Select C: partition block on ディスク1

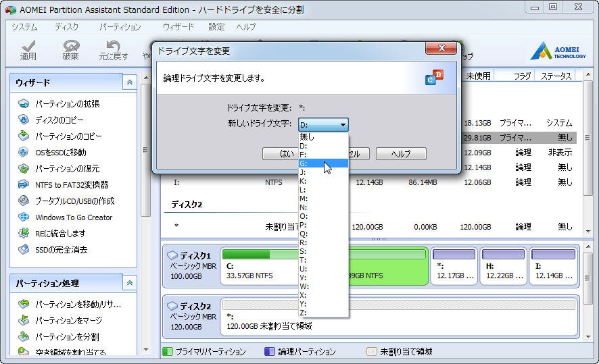260,266
